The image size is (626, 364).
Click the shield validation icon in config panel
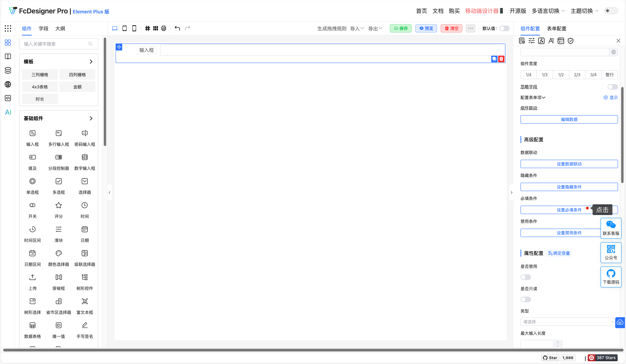570,41
